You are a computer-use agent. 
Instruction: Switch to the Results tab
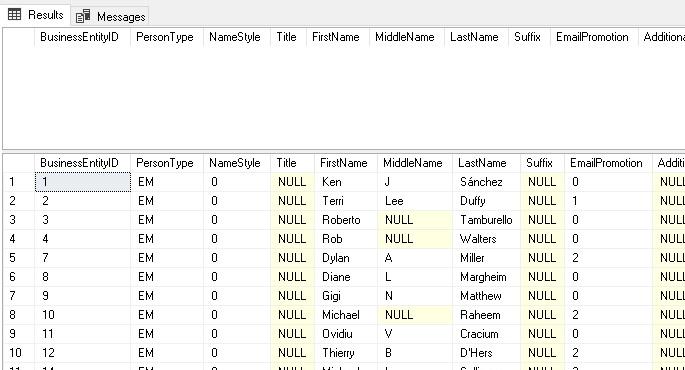pos(36,15)
